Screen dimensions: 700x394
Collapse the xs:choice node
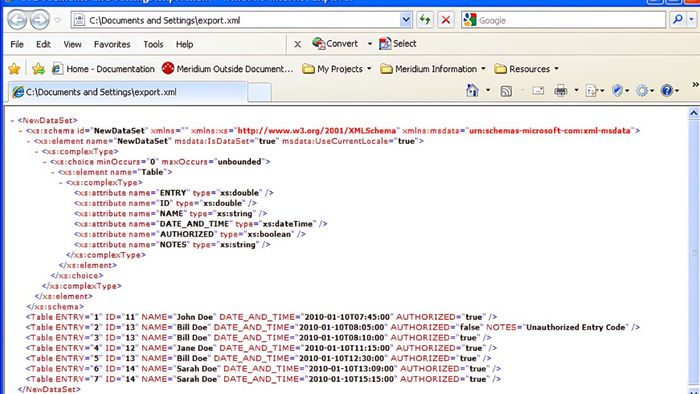tap(45, 162)
